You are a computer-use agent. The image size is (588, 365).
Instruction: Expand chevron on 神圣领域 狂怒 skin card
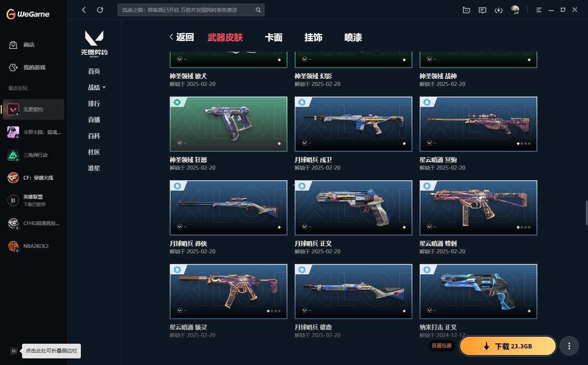tap(180, 143)
